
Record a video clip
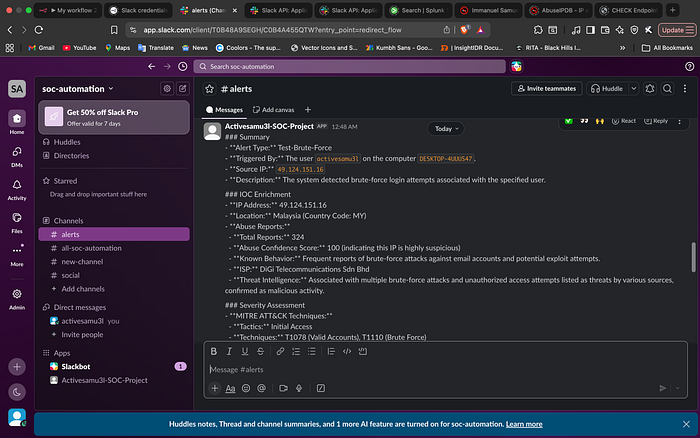point(283,388)
